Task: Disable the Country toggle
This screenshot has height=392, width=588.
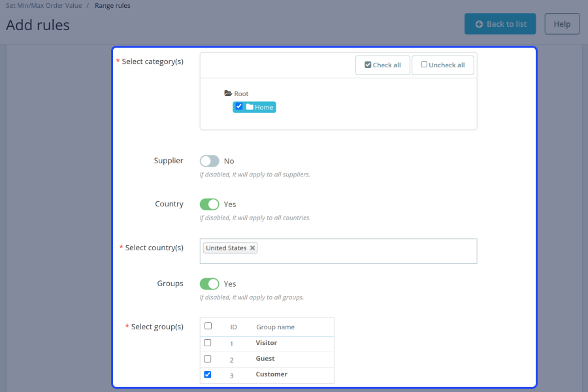Action: tap(209, 204)
